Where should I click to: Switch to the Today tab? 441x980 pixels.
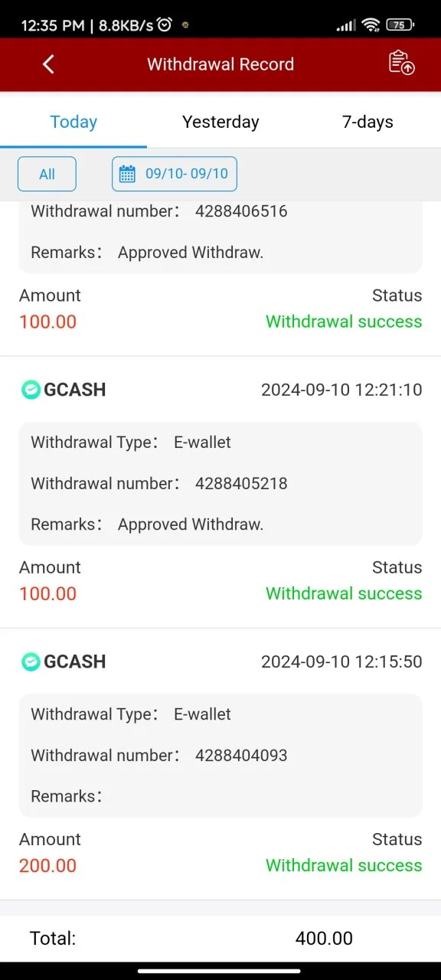pyautogui.click(x=73, y=121)
